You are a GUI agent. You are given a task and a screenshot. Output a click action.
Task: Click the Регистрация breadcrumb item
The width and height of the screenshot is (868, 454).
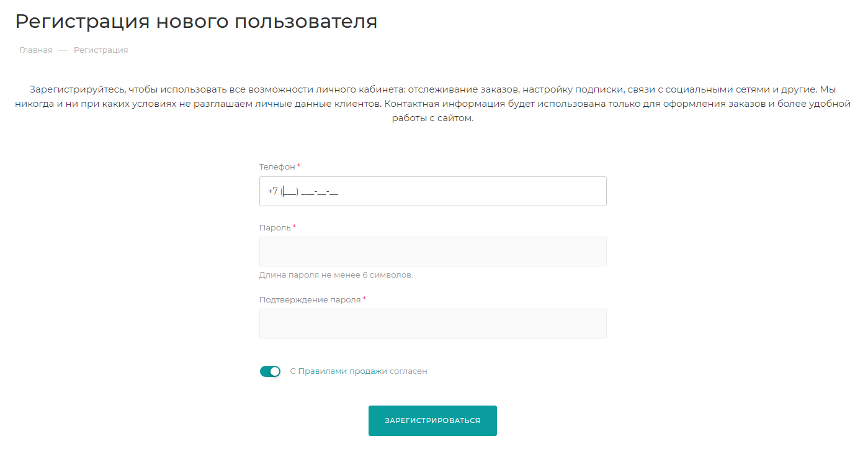pyautogui.click(x=101, y=50)
